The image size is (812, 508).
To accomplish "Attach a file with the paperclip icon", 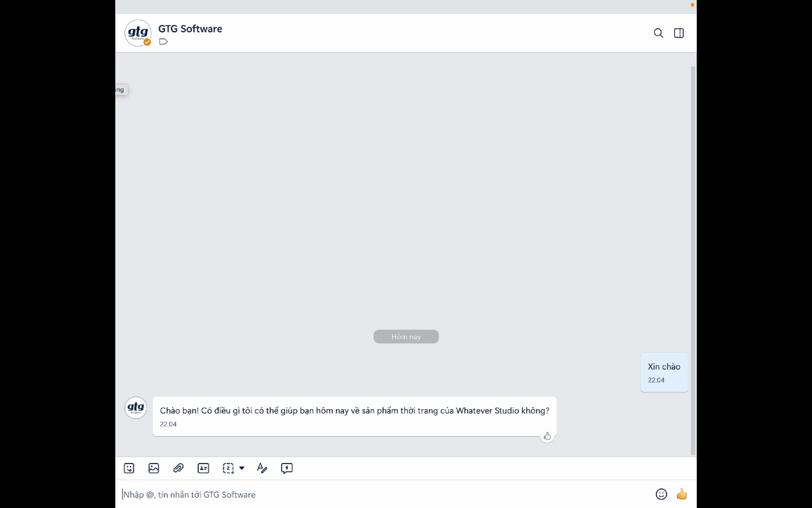I will click(178, 468).
